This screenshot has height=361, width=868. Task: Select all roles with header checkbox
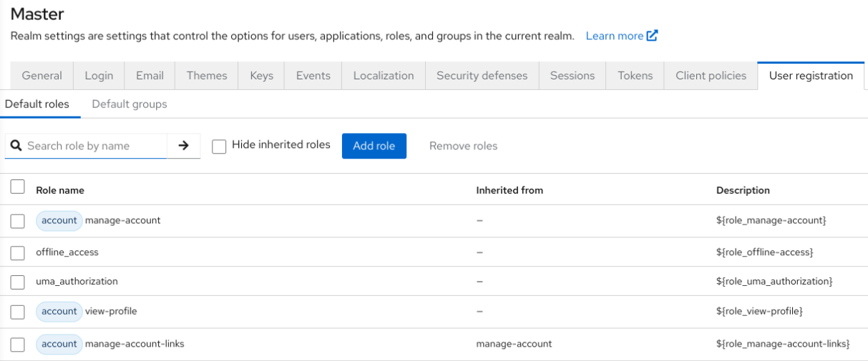click(18, 187)
